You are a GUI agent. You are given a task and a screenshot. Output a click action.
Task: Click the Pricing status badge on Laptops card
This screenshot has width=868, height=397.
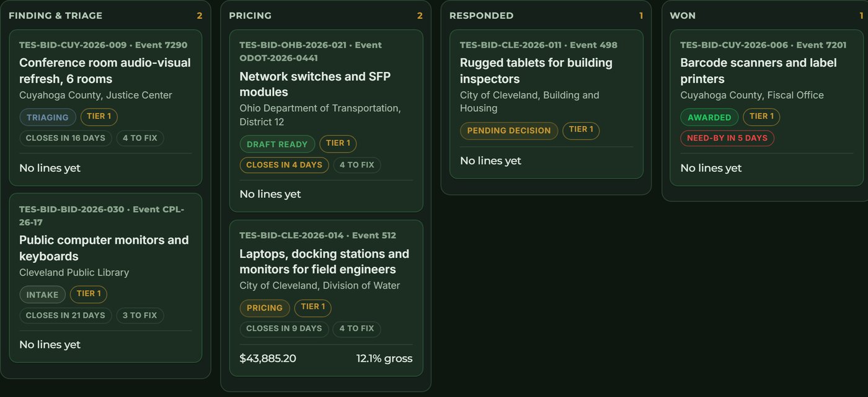[265, 308]
